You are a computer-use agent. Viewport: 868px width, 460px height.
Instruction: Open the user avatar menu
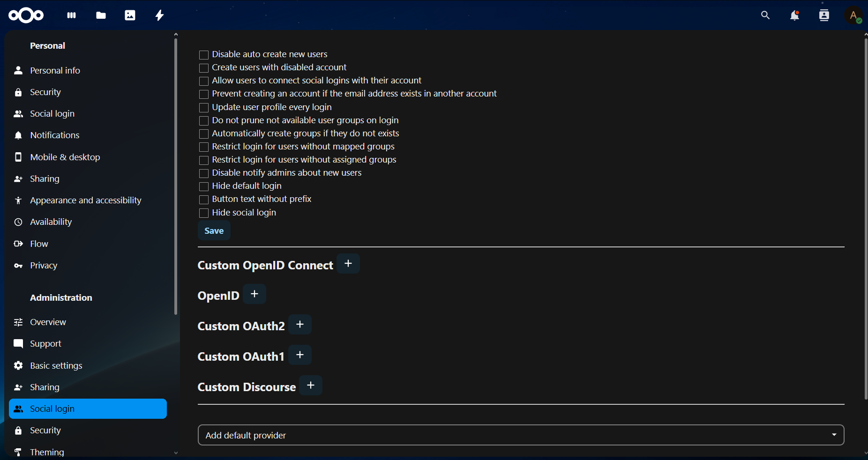[853, 15]
